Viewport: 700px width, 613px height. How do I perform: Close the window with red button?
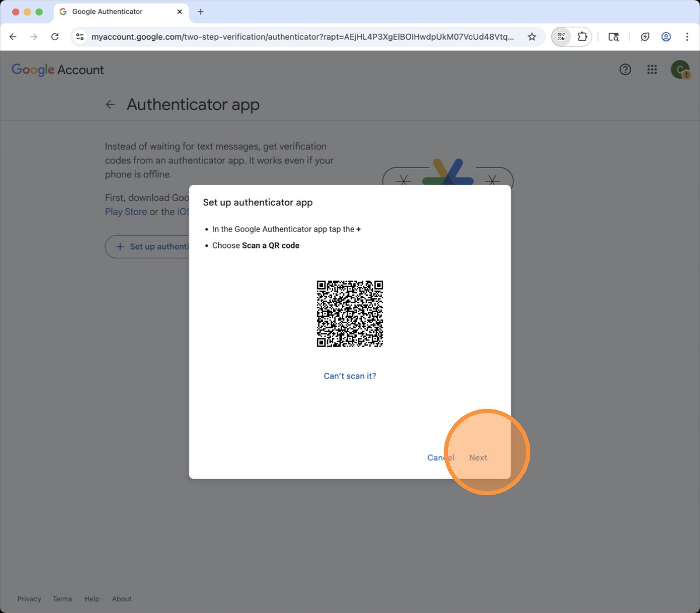(16, 12)
